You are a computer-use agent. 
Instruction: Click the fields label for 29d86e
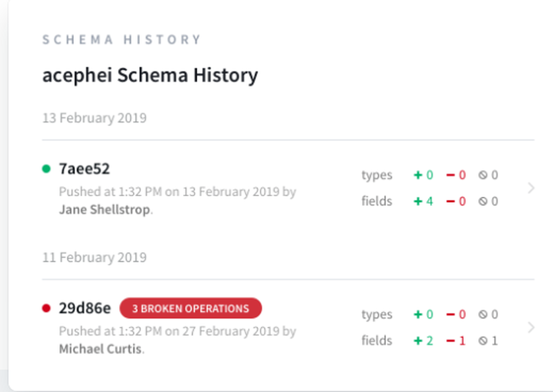coord(377,341)
